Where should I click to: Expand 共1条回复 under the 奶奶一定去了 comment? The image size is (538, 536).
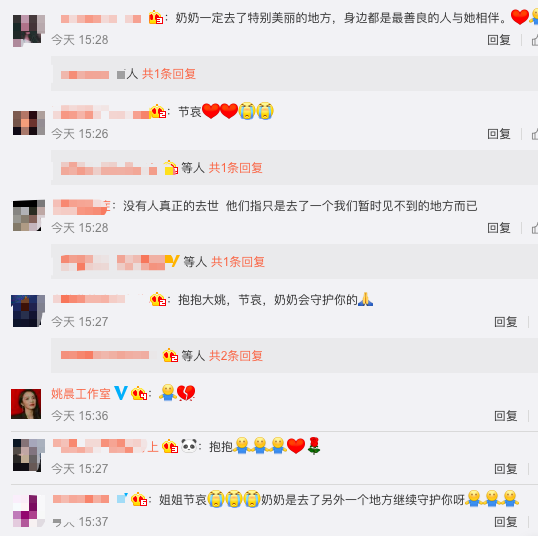[169, 74]
